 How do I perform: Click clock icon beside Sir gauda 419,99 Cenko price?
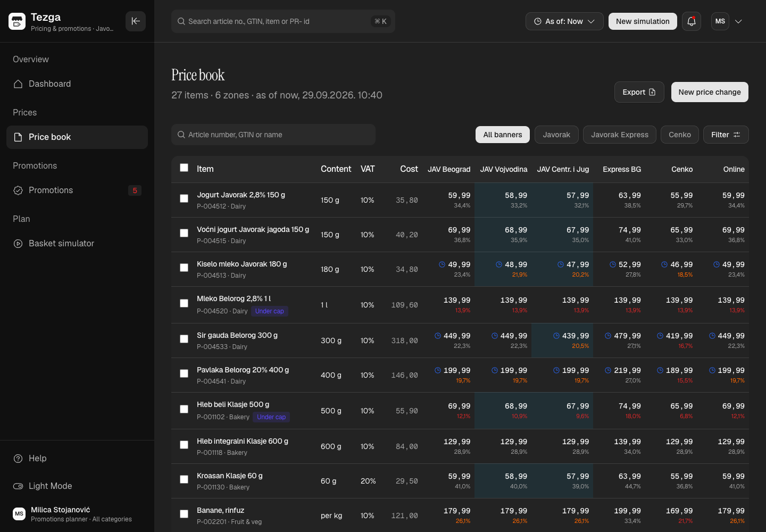click(660, 336)
